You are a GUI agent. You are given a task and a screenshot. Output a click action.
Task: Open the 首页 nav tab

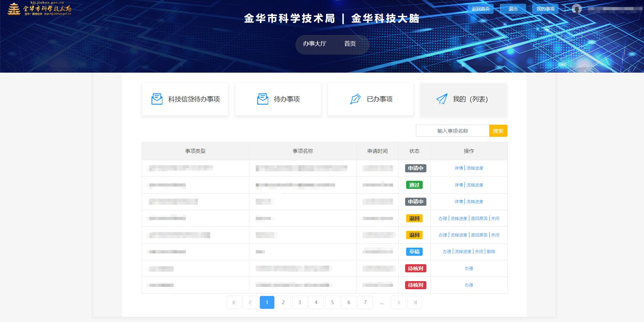(x=350, y=44)
